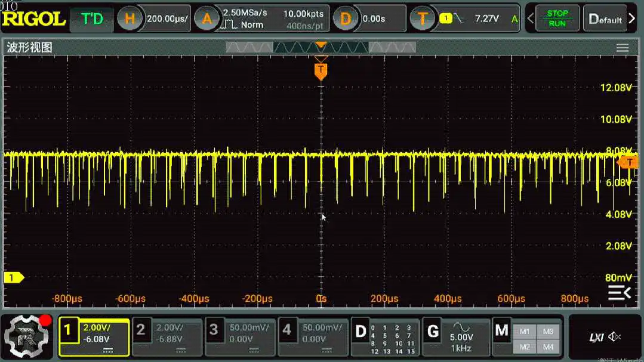Select math channel M1

(525, 332)
